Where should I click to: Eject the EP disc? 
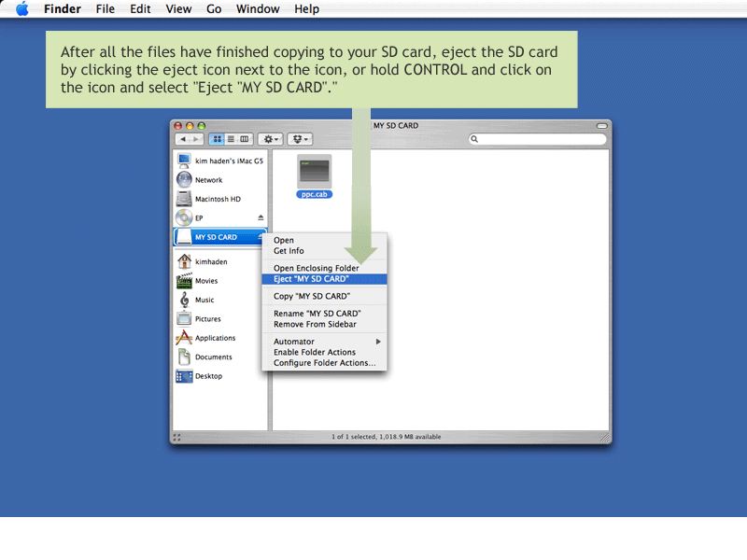(x=261, y=217)
